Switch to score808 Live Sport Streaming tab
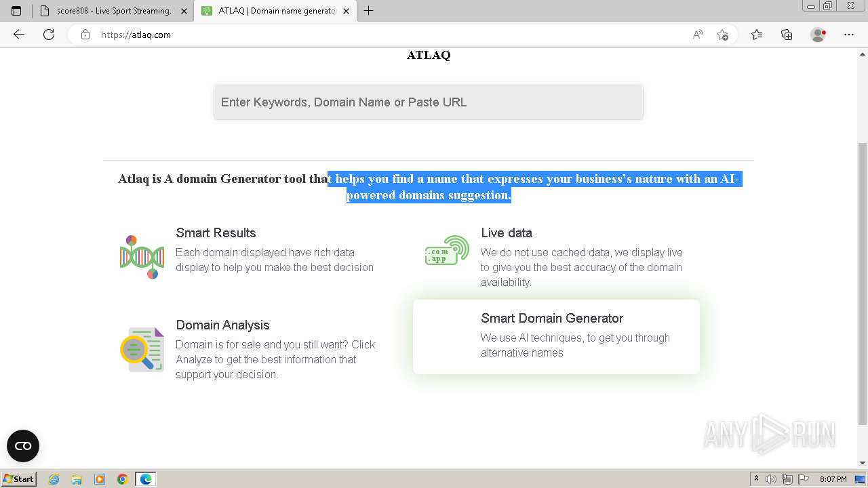 tap(113, 11)
